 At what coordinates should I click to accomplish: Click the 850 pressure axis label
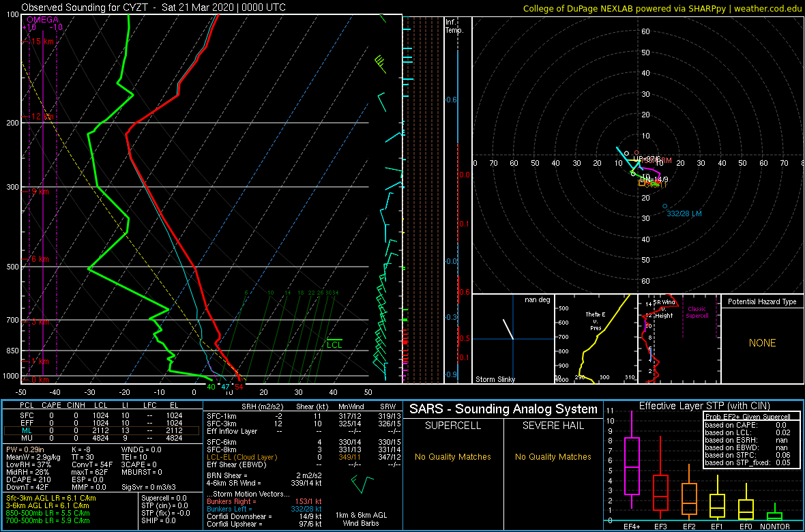[x=11, y=351]
